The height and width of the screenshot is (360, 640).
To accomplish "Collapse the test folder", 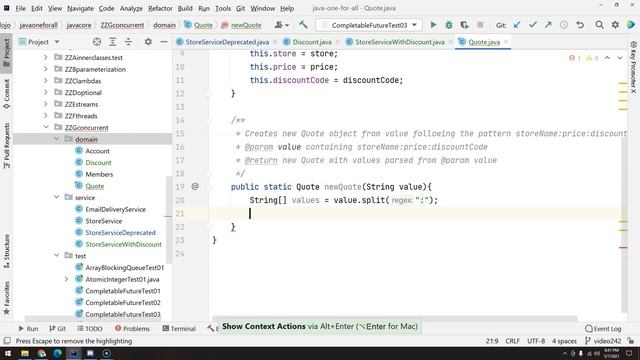I will 56,256.
